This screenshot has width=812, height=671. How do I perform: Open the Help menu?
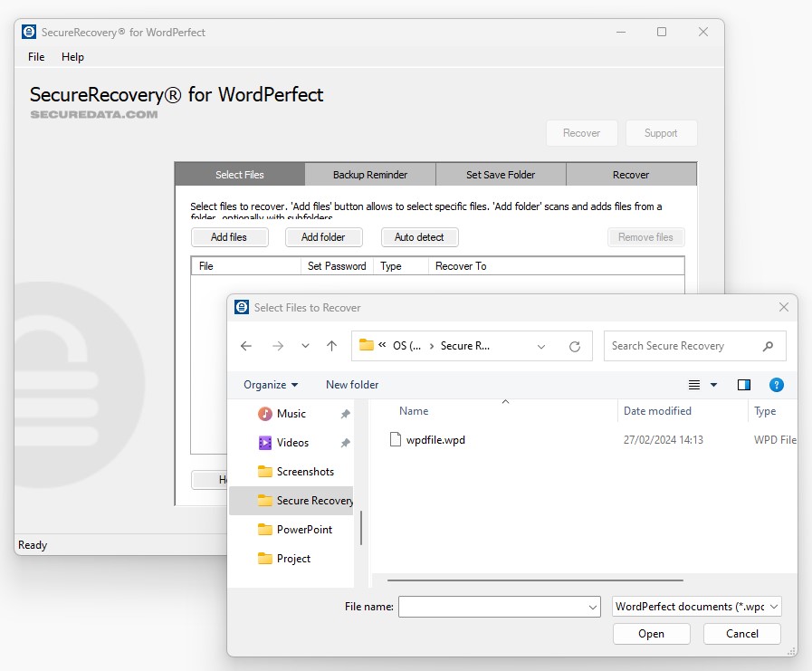pos(72,57)
